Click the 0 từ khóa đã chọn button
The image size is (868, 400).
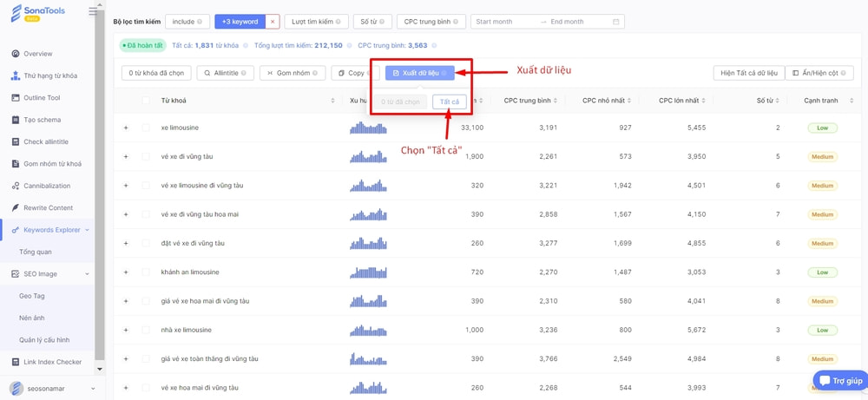tap(156, 73)
